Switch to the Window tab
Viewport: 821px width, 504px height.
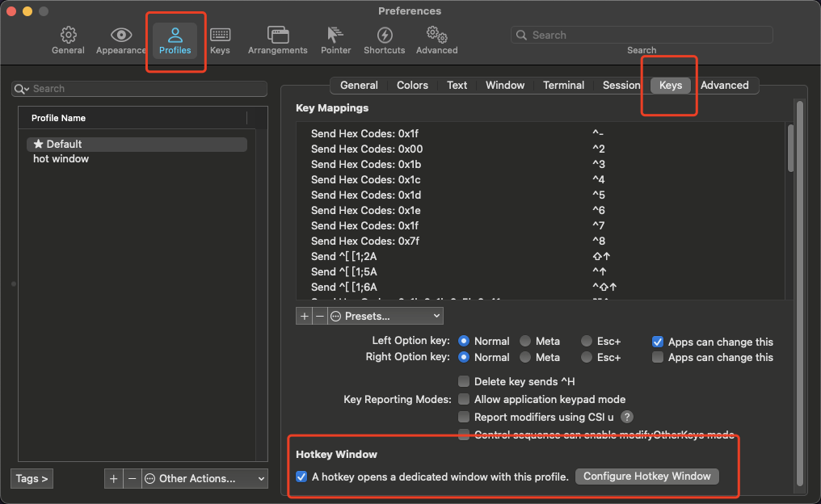505,86
